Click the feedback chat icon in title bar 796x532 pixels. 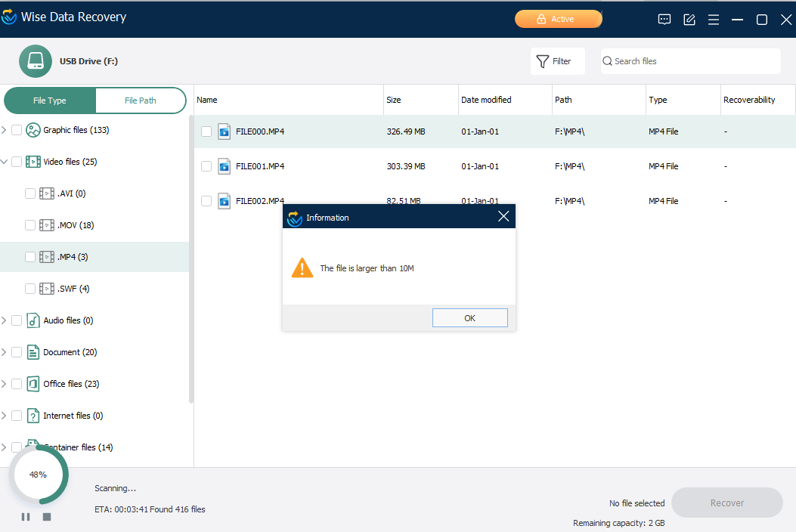[664, 20]
